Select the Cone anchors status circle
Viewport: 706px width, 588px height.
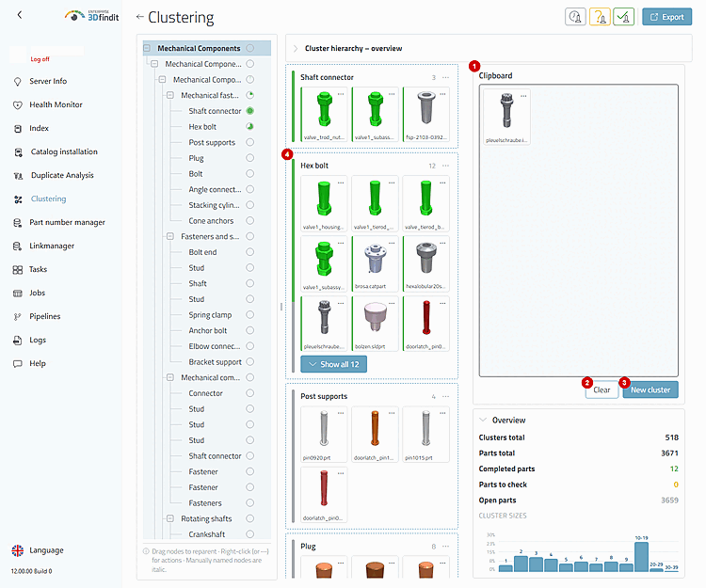click(x=249, y=220)
